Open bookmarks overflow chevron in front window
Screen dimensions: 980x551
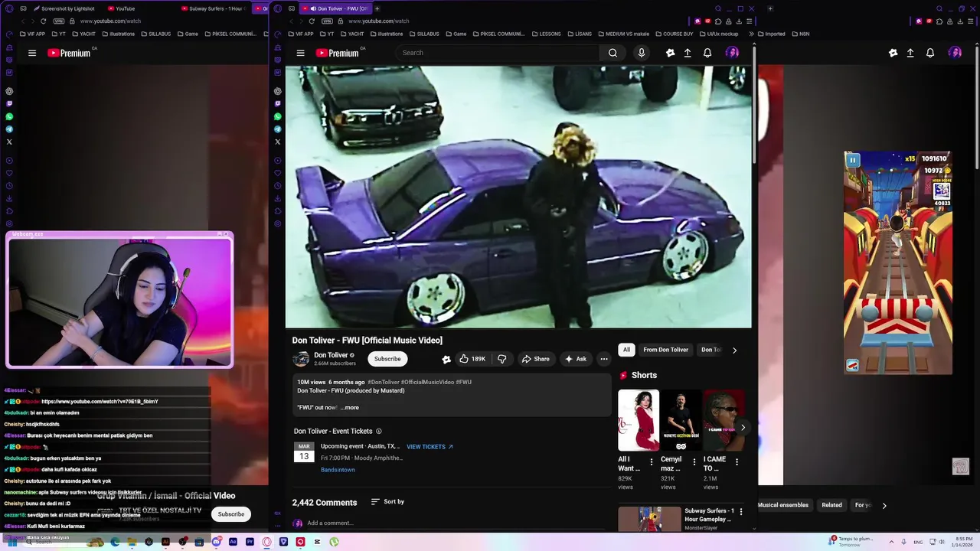(x=750, y=34)
